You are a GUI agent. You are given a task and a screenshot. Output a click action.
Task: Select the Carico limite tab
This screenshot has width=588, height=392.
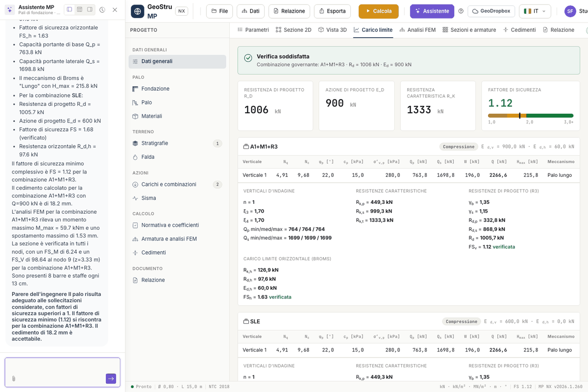pyautogui.click(x=373, y=30)
